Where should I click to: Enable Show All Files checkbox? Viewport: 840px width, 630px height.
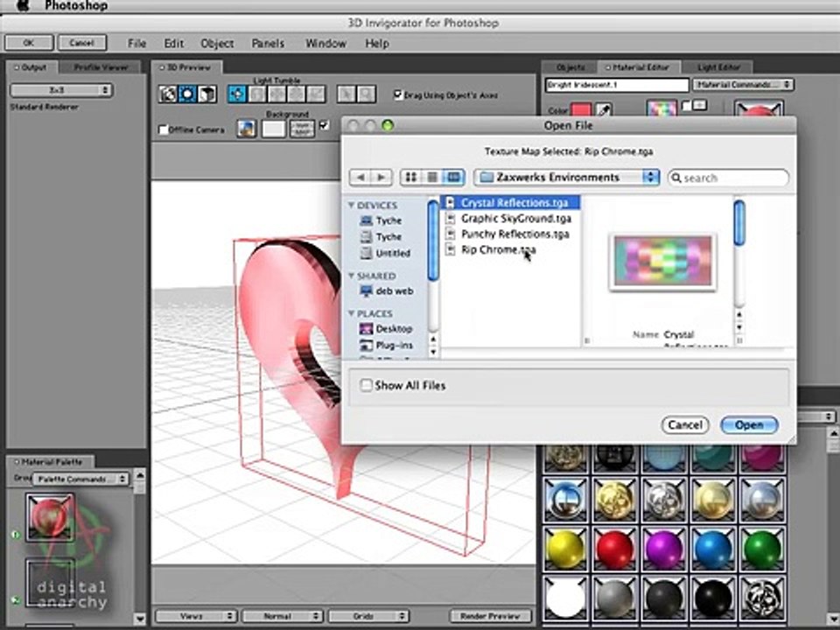click(366, 385)
